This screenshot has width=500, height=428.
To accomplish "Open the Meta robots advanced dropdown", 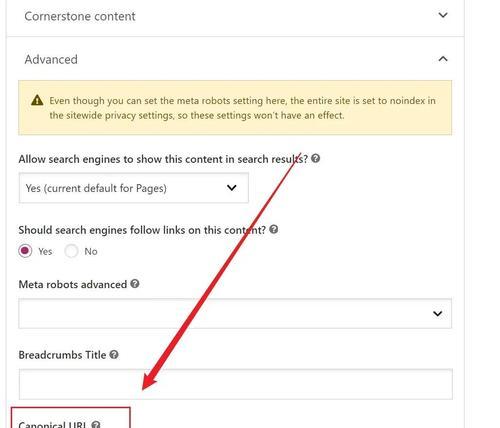I will (235, 313).
